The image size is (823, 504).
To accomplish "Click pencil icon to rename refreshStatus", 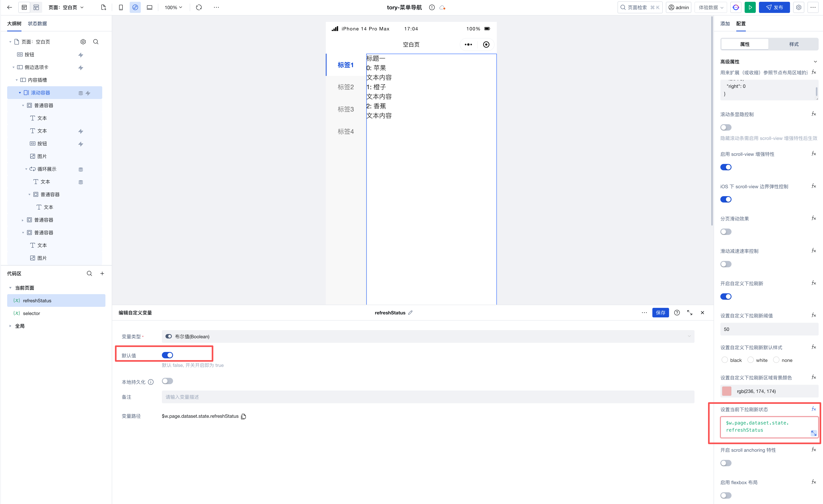I will 410,313.
